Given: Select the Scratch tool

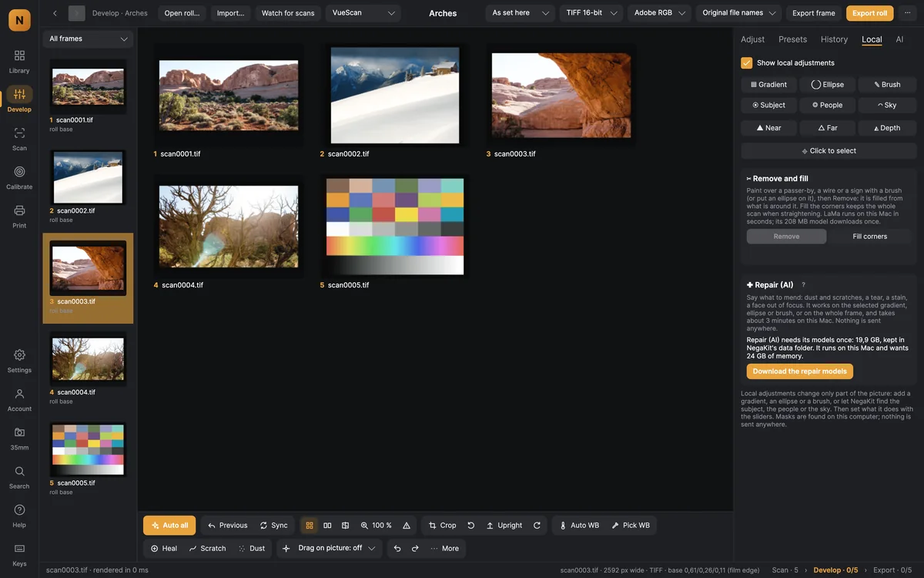Looking at the screenshot, I should pyautogui.click(x=208, y=549).
